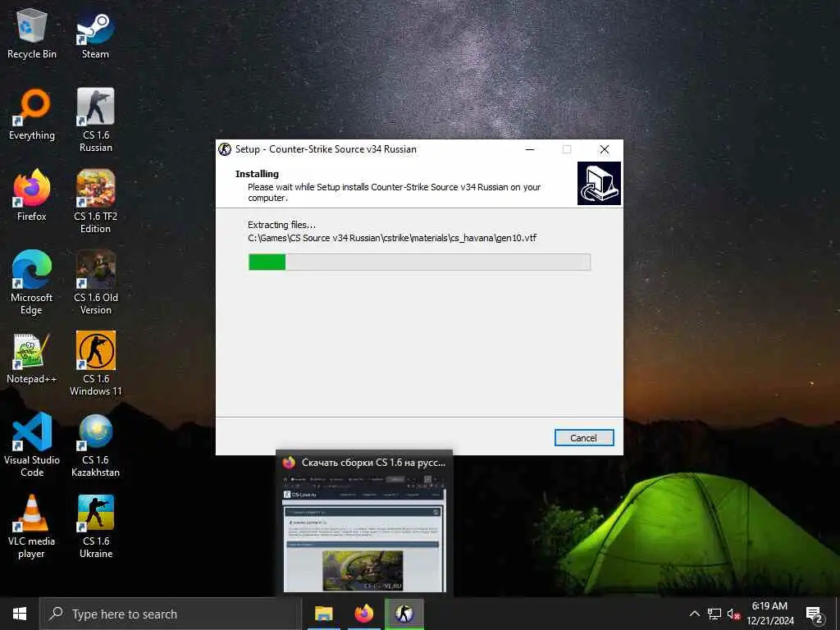The height and width of the screenshot is (630, 840).
Task: Select the Notepad++ desktop icon
Action: coord(32,358)
